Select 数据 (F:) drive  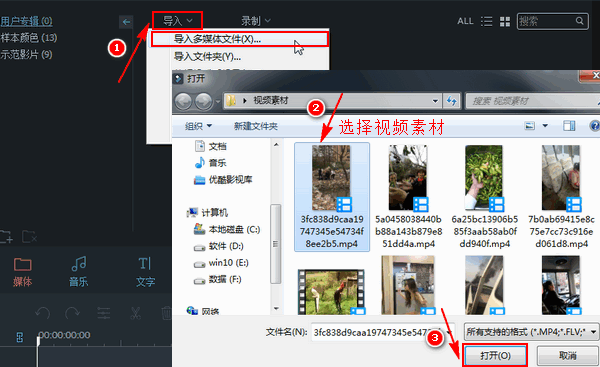point(218,279)
